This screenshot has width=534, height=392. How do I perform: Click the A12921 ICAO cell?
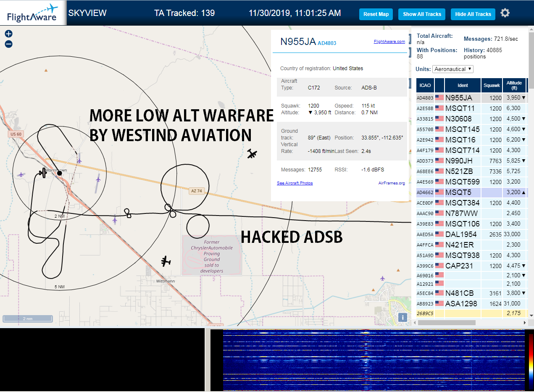click(x=425, y=284)
